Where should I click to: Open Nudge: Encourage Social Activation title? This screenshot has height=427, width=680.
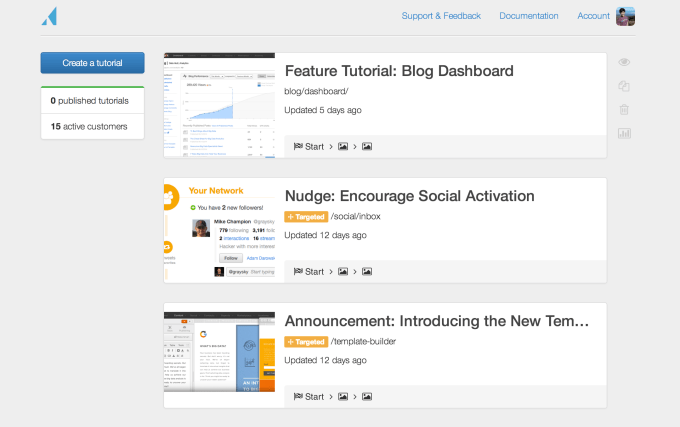[x=409, y=196]
